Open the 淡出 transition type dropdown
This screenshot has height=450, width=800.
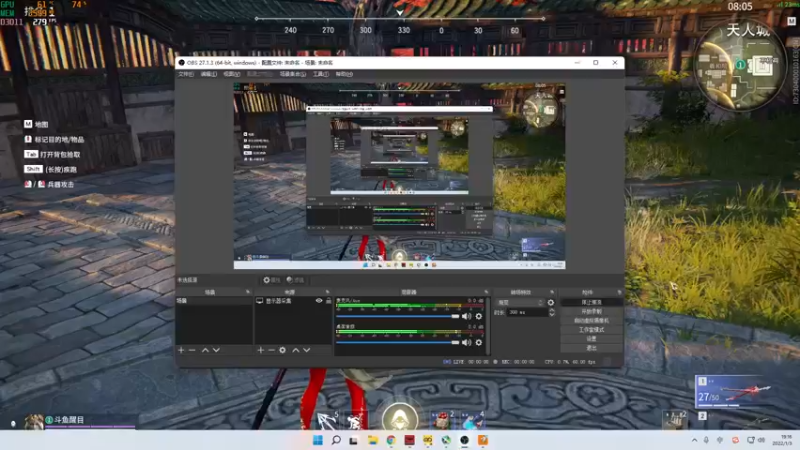click(x=520, y=303)
